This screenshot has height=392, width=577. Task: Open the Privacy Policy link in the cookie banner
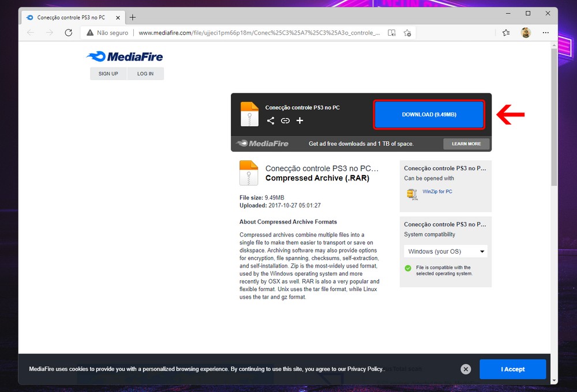click(366, 369)
